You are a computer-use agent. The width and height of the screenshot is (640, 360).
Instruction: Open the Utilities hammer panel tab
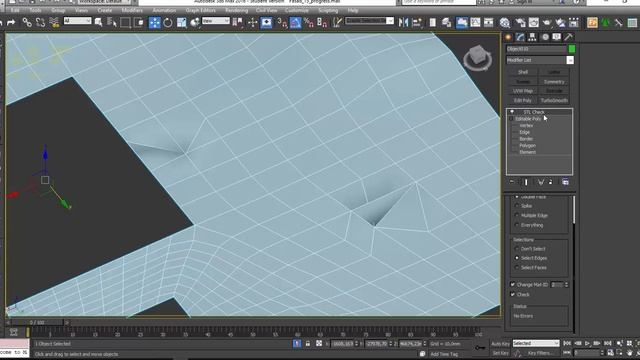tap(568, 37)
